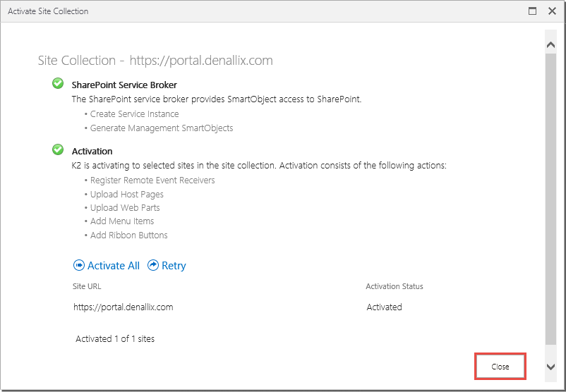Screen dimensions: 566x392
Task: Maximize the Activate Site Collection dialog
Action: (x=533, y=11)
